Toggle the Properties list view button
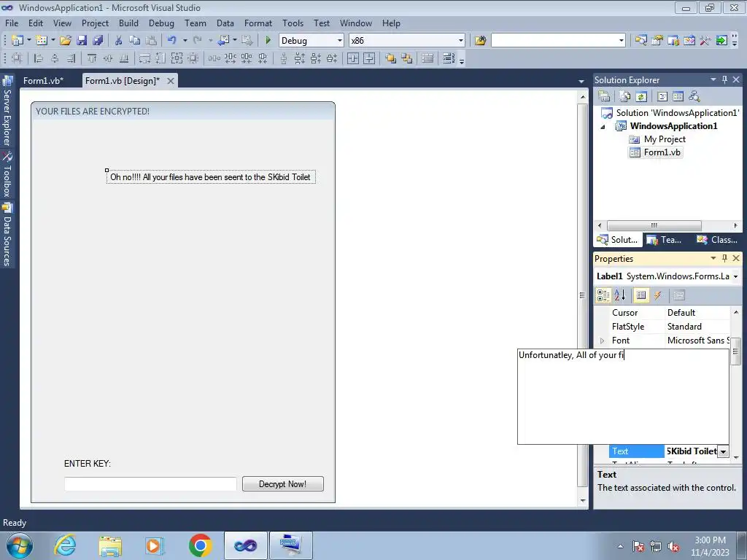Viewport: 747px width, 560px height. pos(641,296)
